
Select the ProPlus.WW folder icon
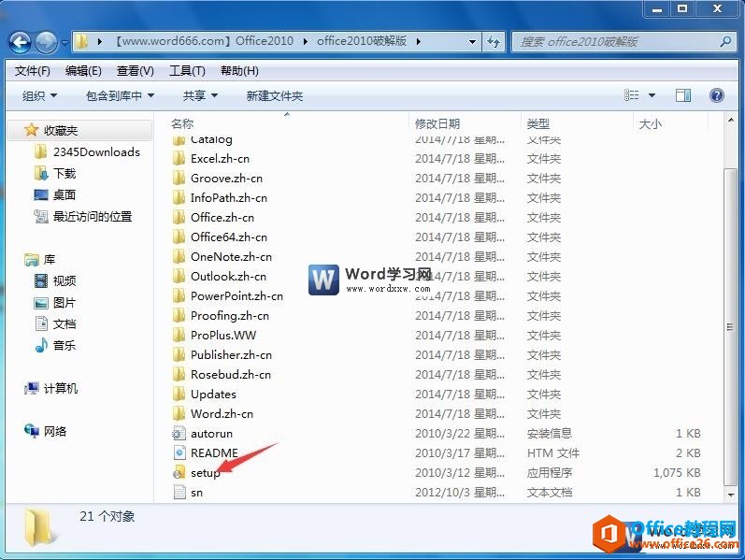[x=179, y=335]
